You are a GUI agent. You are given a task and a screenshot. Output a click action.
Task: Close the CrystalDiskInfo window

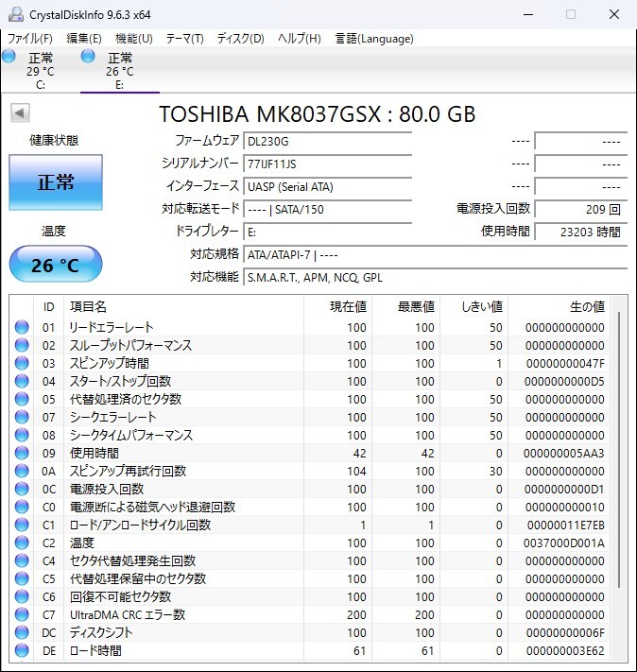[614, 14]
